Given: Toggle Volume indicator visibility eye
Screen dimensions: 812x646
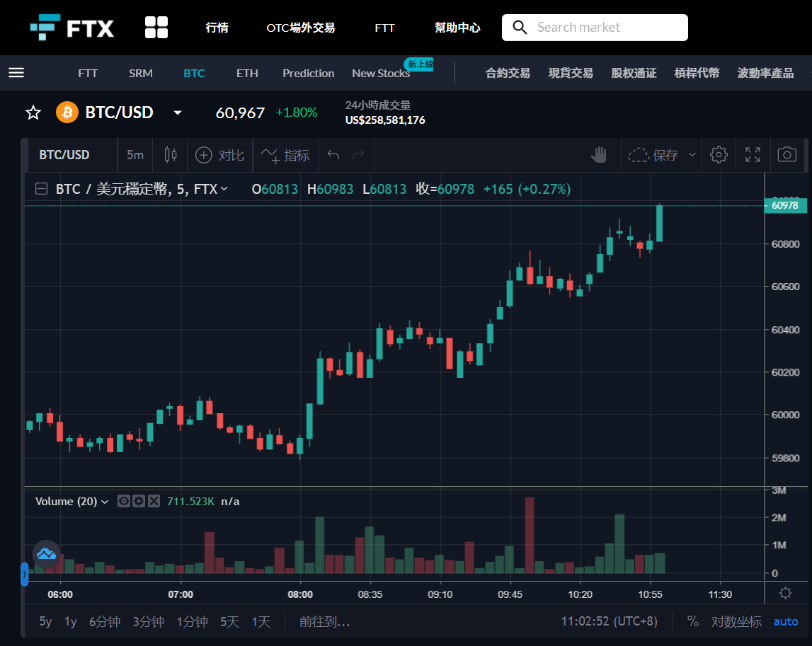Looking at the screenshot, I should (x=124, y=501).
